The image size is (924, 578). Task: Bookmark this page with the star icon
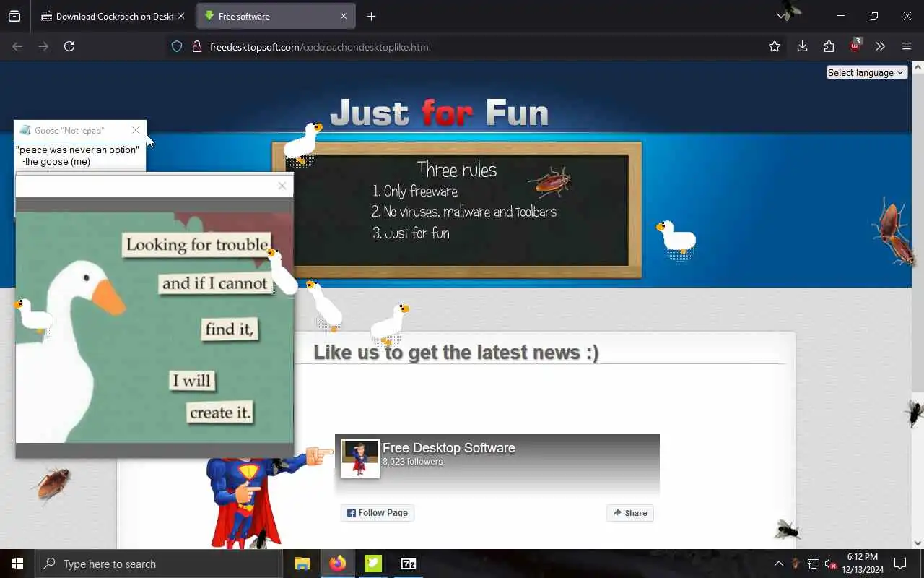pyautogui.click(x=775, y=46)
